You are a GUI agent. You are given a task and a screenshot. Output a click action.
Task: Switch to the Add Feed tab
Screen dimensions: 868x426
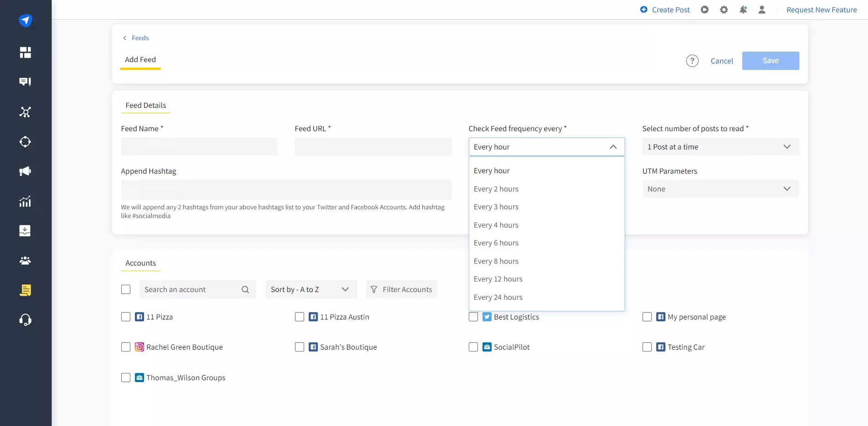(x=140, y=59)
